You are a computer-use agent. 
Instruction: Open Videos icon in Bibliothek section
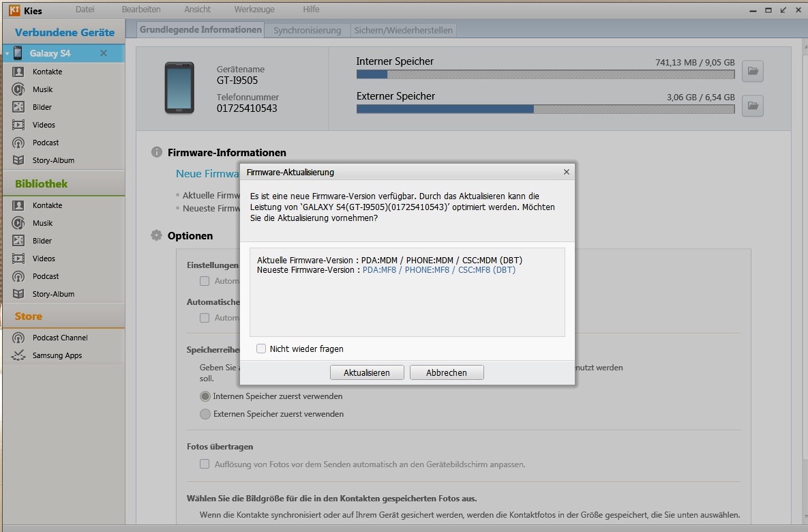click(x=18, y=258)
